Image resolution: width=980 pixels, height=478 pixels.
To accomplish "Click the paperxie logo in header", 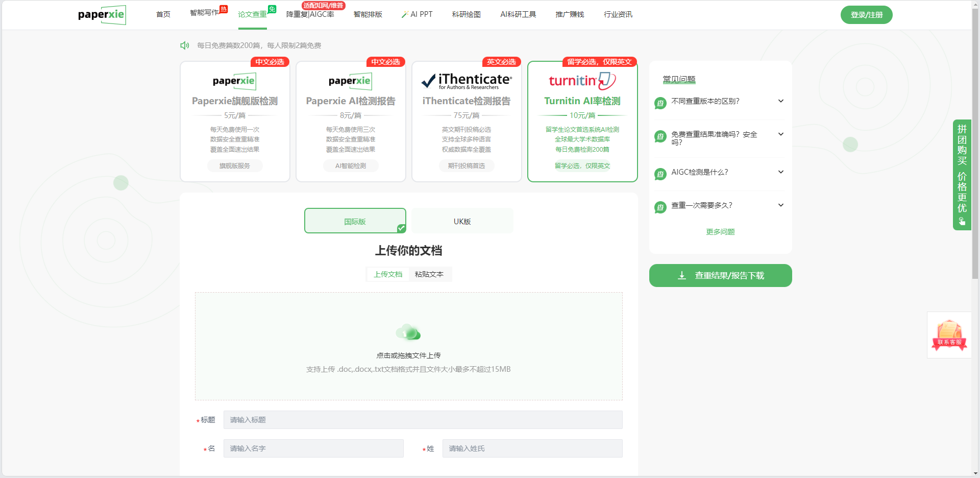I will (x=102, y=15).
